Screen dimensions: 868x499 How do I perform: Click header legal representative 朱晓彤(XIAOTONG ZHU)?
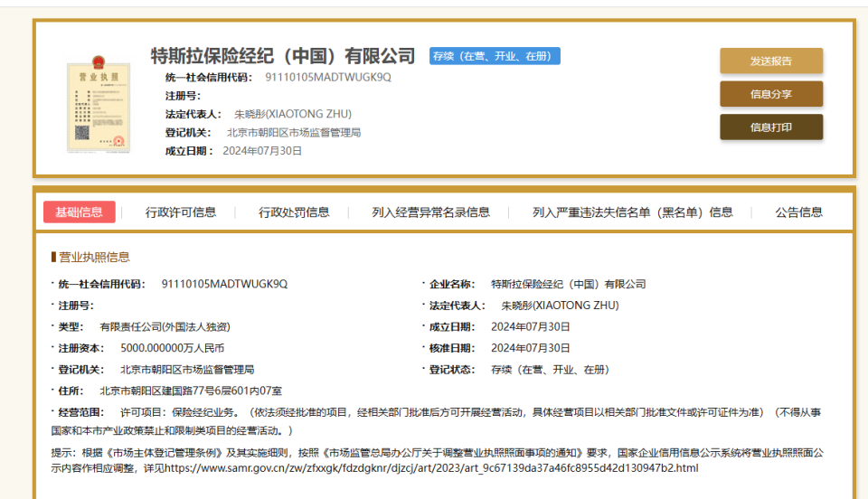click(x=293, y=114)
